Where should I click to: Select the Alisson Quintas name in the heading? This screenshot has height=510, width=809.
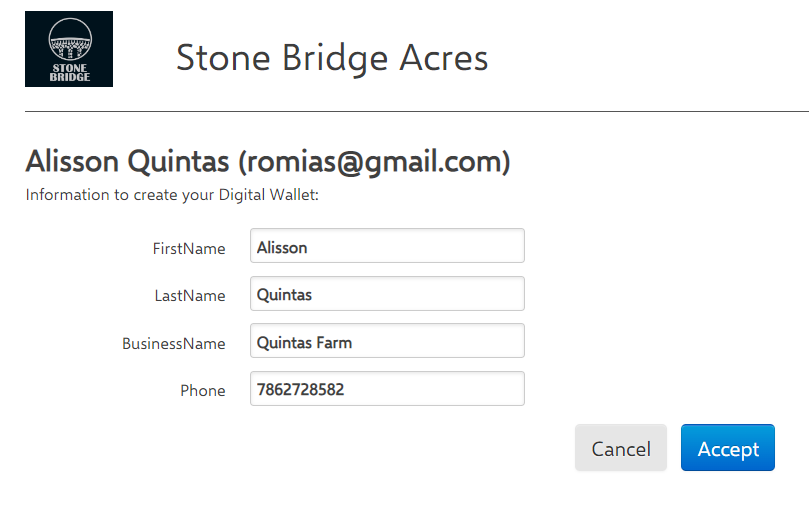tap(127, 161)
